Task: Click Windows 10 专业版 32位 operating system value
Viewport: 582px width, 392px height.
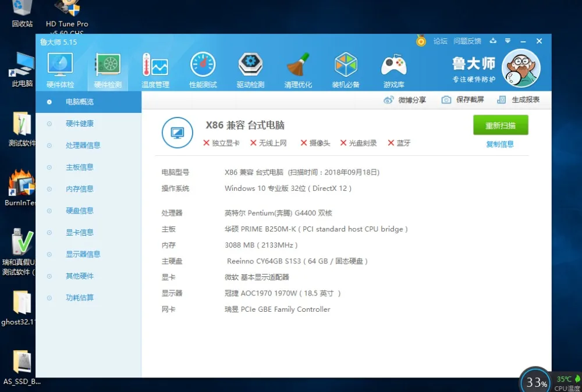Action: click(x=288, y=188)
